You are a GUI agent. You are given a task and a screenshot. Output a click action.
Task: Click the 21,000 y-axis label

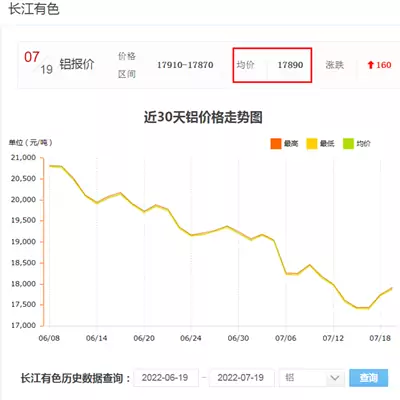coord(23,158)
